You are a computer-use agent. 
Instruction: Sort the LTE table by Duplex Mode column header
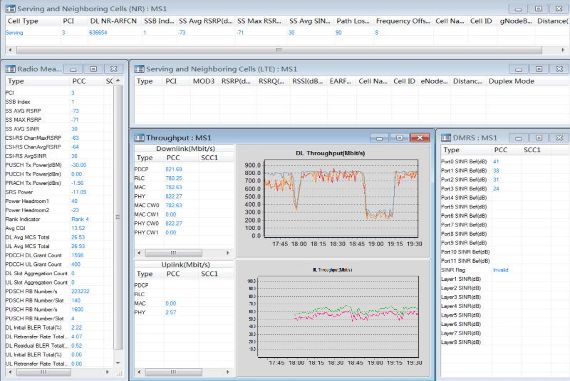tap(511, 81)
